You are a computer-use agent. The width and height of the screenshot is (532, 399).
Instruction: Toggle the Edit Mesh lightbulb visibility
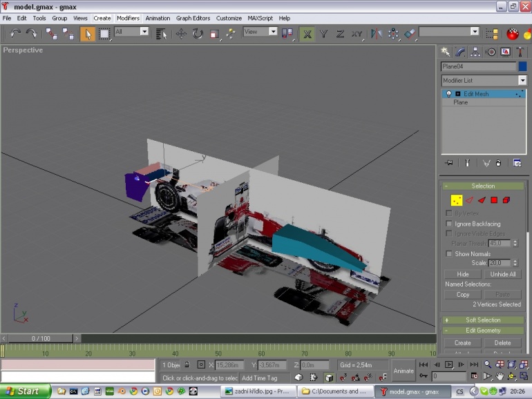pyautogui.click(x=449, y=94)
